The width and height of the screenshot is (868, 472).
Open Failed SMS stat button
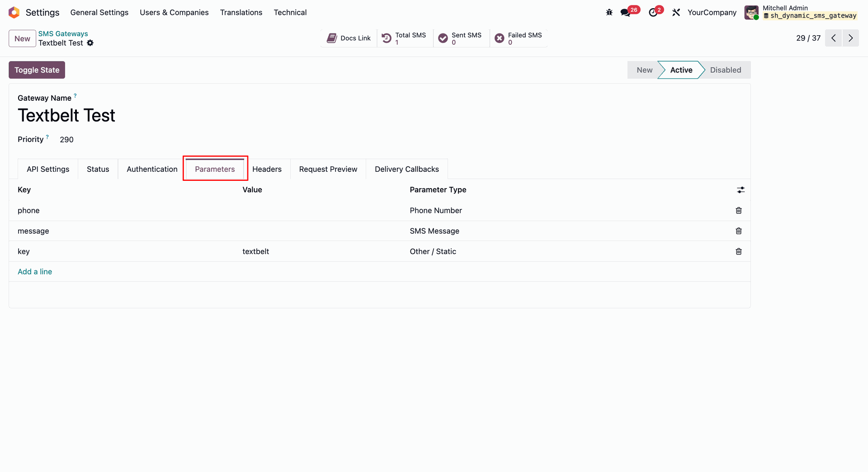tap(518, 38)
